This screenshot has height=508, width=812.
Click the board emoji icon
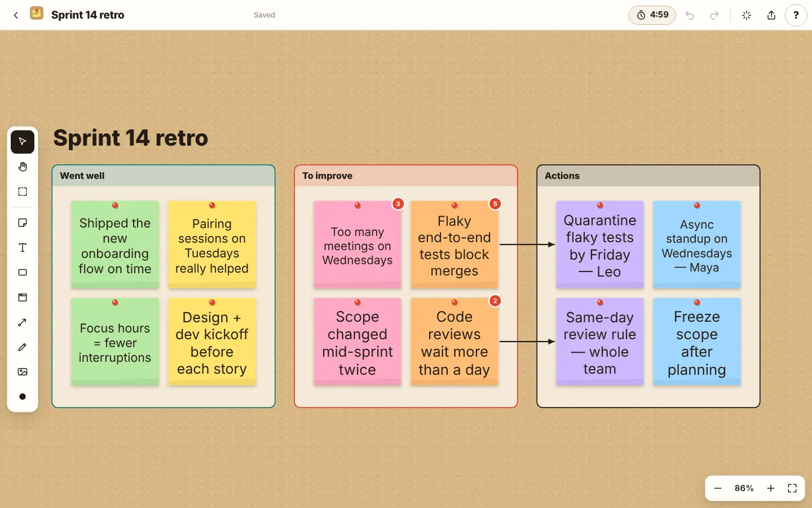pos(37,14)
